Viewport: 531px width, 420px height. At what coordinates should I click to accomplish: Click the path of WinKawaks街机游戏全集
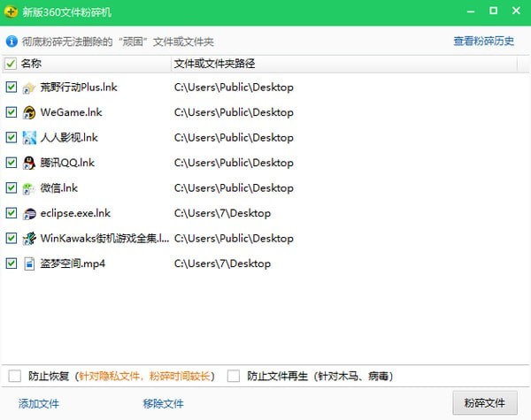click(234, 238)
